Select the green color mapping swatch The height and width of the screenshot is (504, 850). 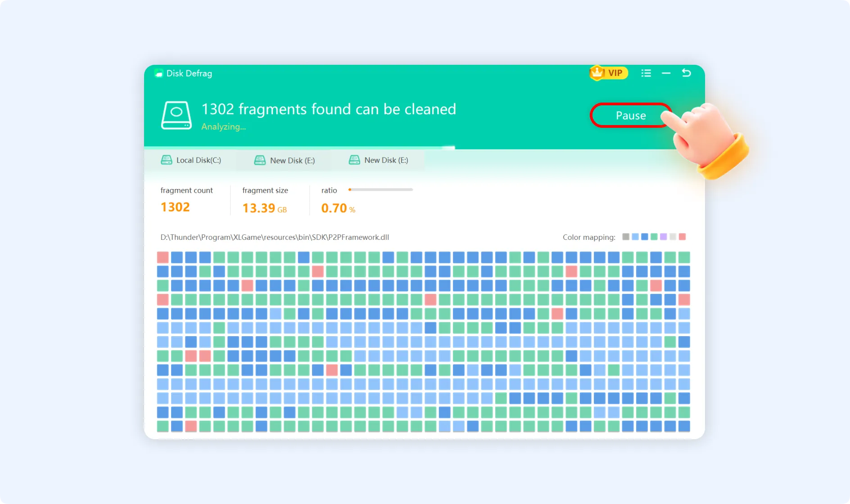pyautogui.click(x=654, y=237)
